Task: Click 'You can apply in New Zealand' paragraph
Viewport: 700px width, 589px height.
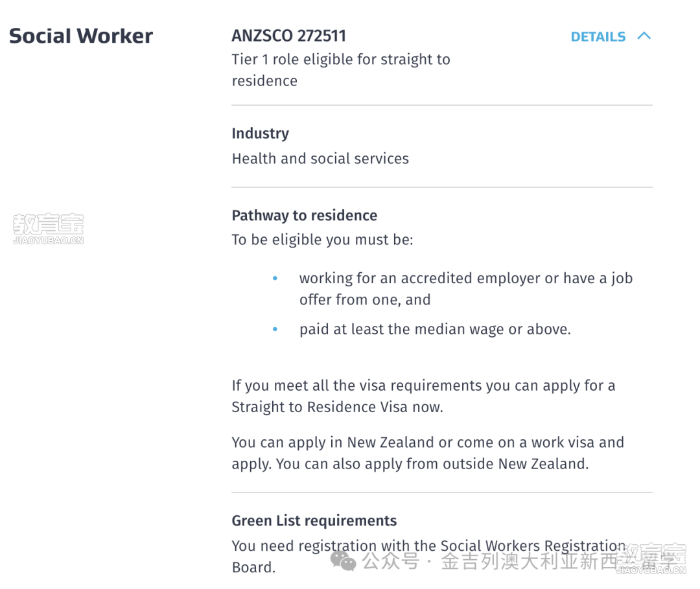Action: pyautogui.click(x=428, y=453)
